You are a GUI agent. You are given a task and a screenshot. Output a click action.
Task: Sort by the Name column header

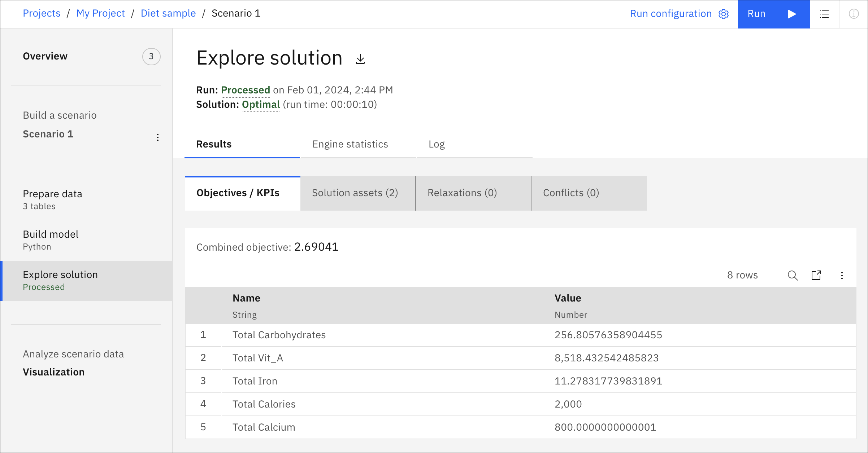(246, 298)
